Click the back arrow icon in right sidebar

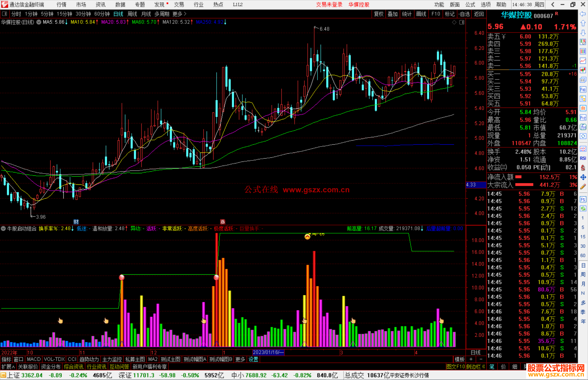(583, 14)
